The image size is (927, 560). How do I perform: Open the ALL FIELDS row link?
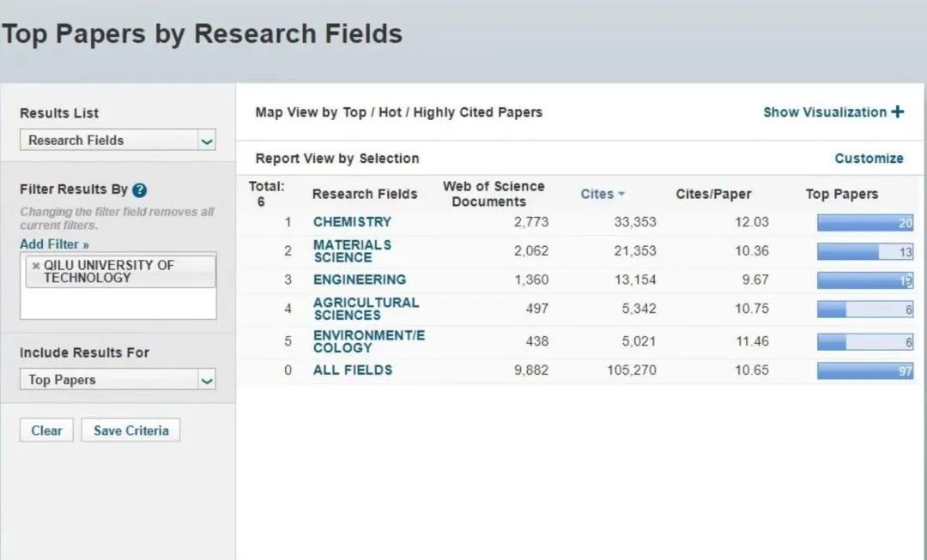click(352, 370)
